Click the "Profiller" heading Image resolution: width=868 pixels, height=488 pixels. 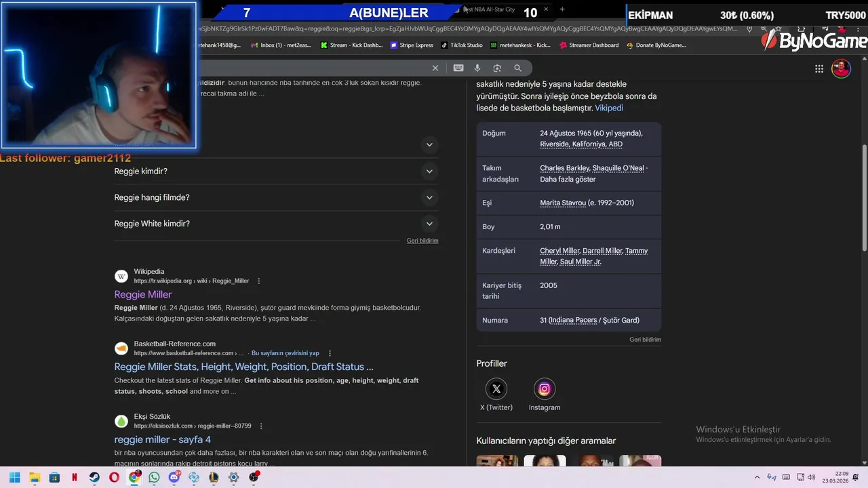click(492, 363)
